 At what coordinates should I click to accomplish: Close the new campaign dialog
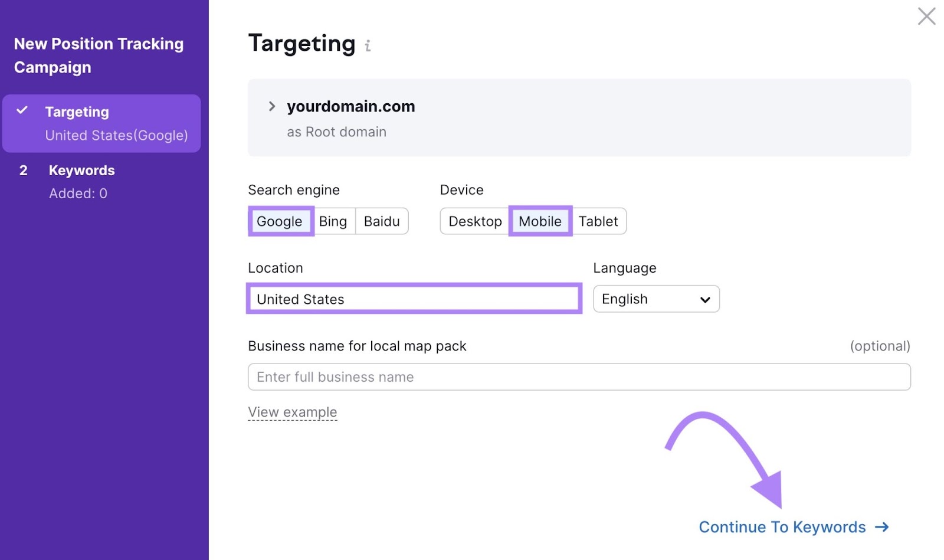(x=926, y=17)
